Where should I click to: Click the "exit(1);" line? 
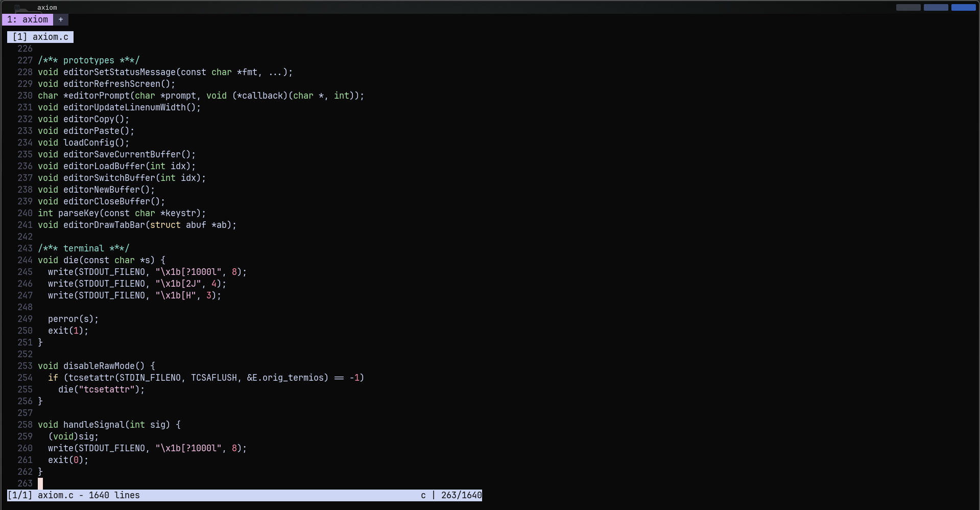click(68, 331)
